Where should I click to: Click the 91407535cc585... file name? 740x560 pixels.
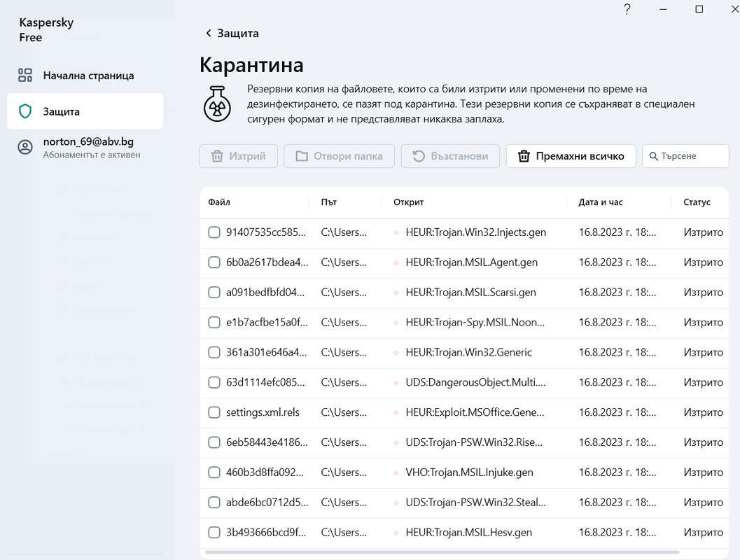(266, 232)
